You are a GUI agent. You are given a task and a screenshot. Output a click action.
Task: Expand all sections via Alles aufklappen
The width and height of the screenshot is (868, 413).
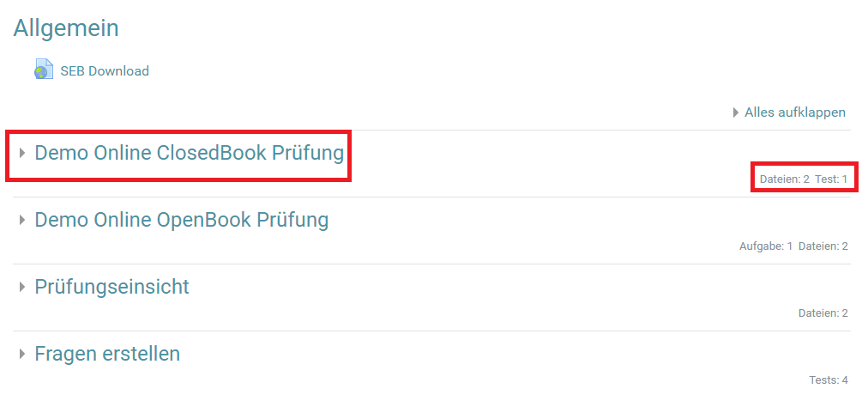click(795, 112)
